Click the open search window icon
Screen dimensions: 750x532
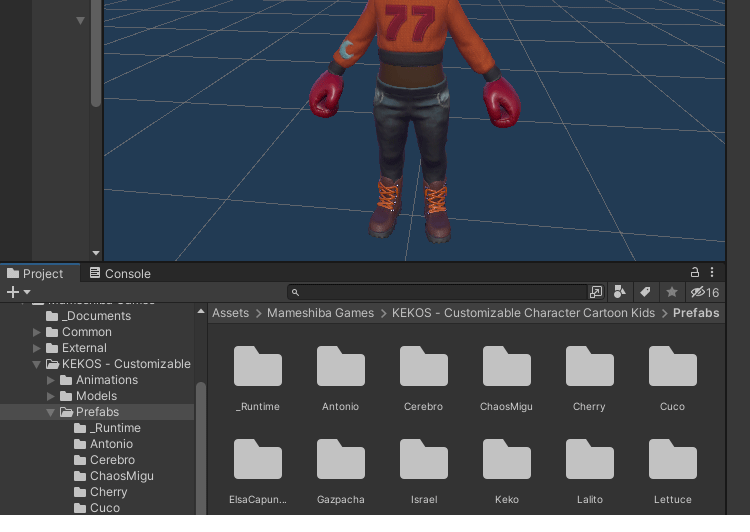tap(596, 292)
